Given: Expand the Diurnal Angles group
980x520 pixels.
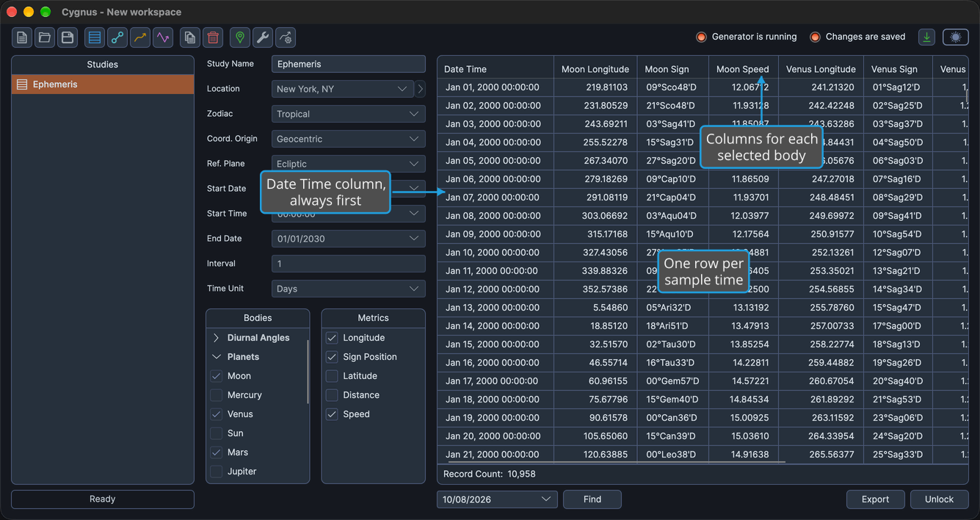Looking at the screenshot, I should pyautogui.click(x=217, y=338).
